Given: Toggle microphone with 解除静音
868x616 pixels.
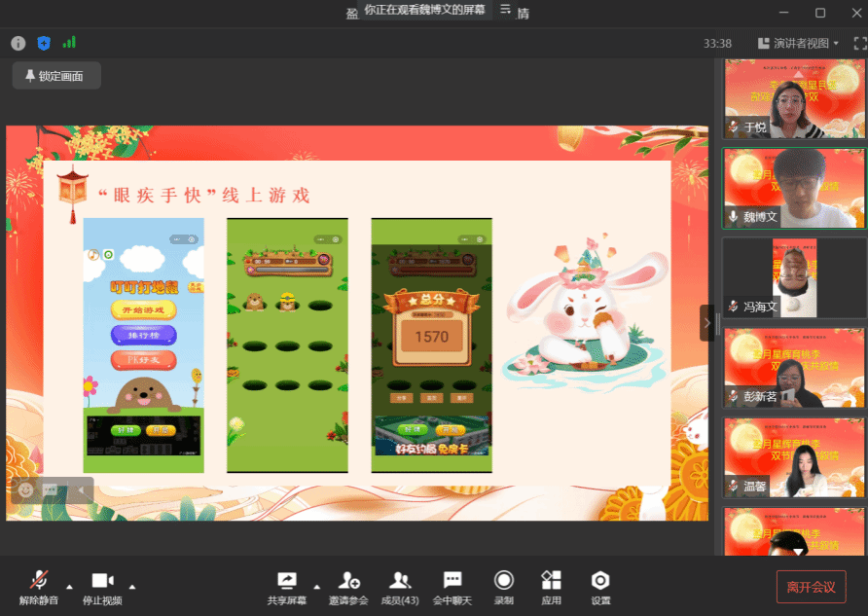Looking at the screenshot, I should pyautogui.click(x=39, y=587).
